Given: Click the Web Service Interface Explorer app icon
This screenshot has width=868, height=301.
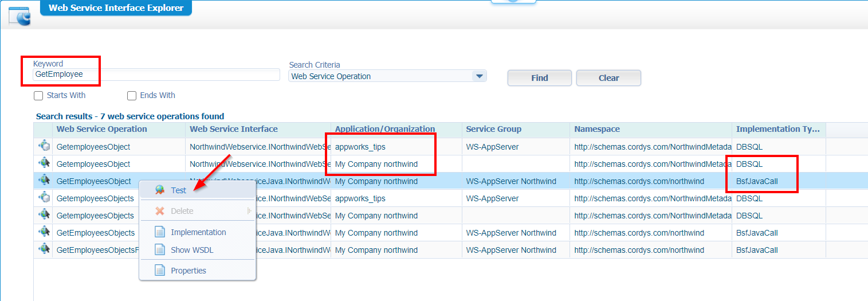Looking at the screenshot, I should coord(19,15).
